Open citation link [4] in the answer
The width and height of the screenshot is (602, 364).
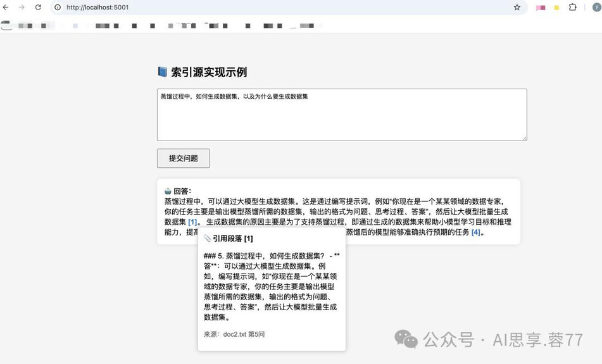click(475, 232)
